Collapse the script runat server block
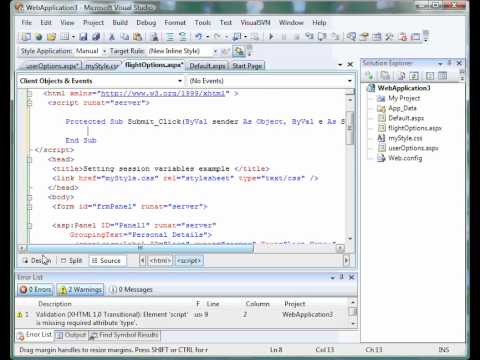 pyautogui.click(x=29, y=103)
